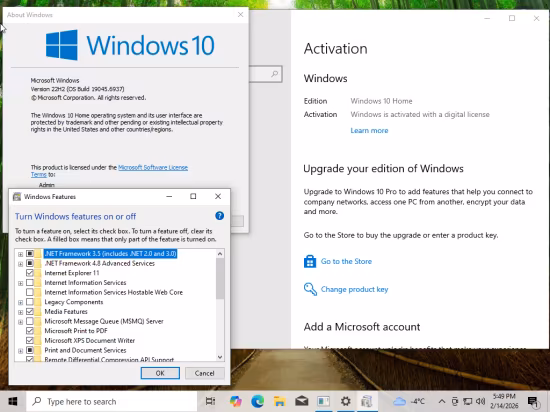Open the weather widget showing -4°C
The height and width of the screenshot is (412, 550).
[x=409, y=401]
